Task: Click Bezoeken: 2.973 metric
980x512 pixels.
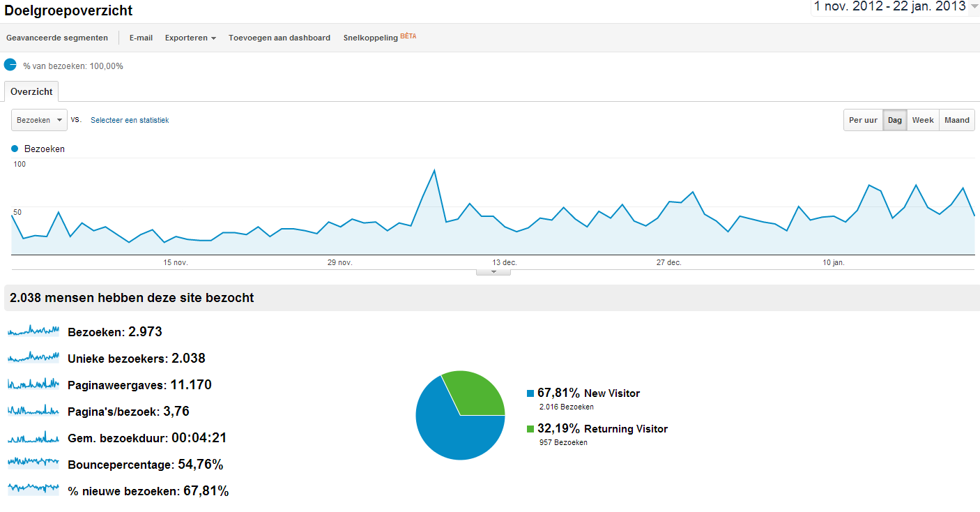Action: click(115, 332)
